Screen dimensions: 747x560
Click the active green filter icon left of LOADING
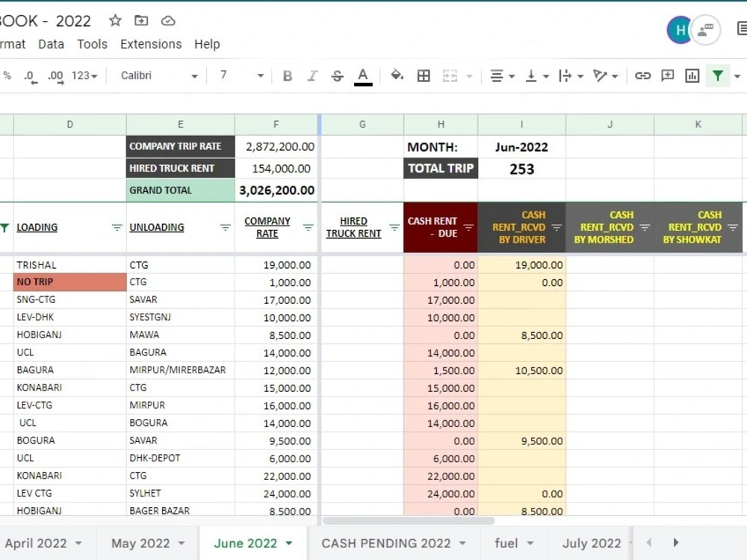[4, 228]
